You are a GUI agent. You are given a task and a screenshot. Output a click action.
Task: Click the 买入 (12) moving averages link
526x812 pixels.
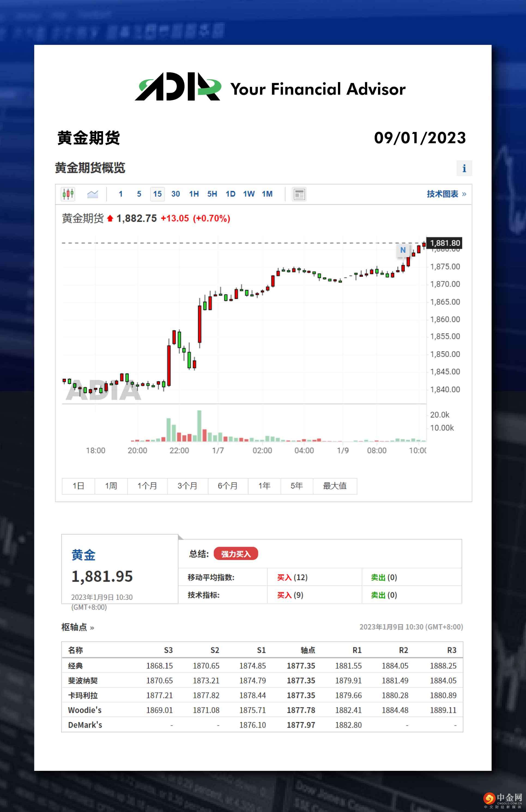point(292,577)
